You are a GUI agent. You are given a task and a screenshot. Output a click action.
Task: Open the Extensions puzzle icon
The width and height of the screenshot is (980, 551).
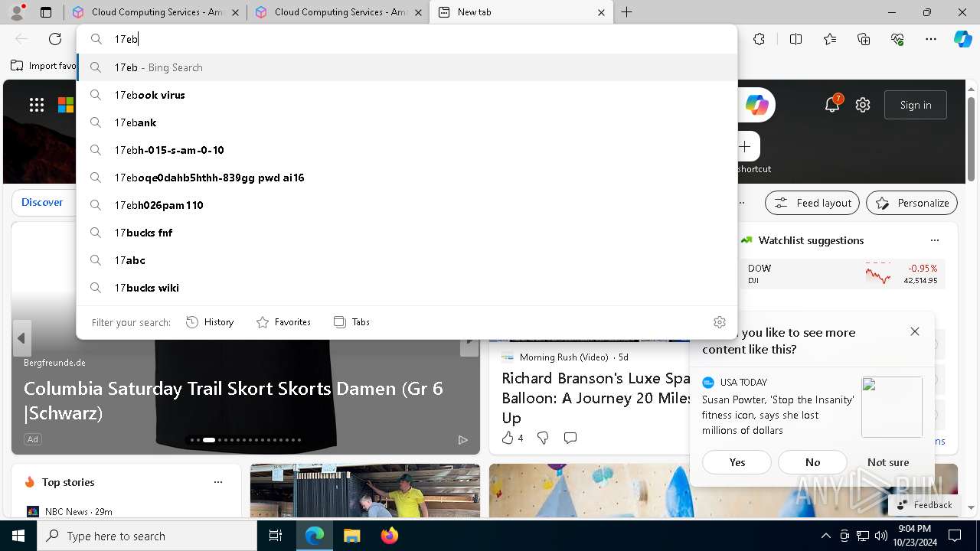click(759, 39)
